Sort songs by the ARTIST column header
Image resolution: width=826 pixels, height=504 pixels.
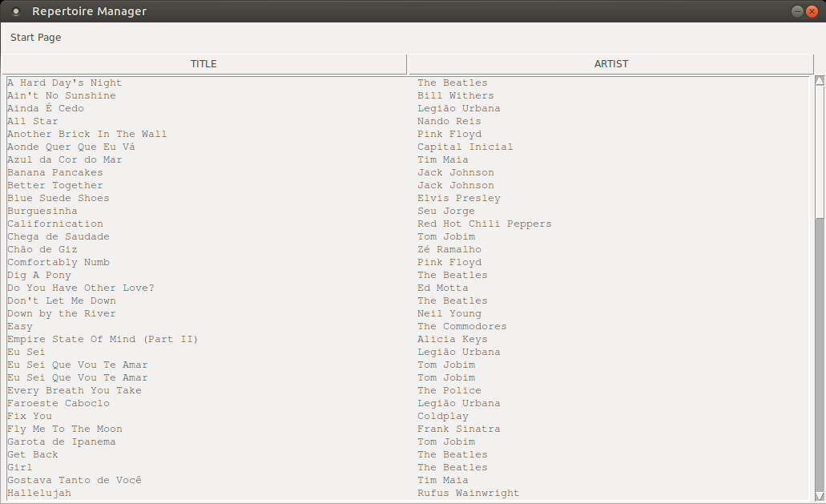pyautogui.click(x=611, y=64)
